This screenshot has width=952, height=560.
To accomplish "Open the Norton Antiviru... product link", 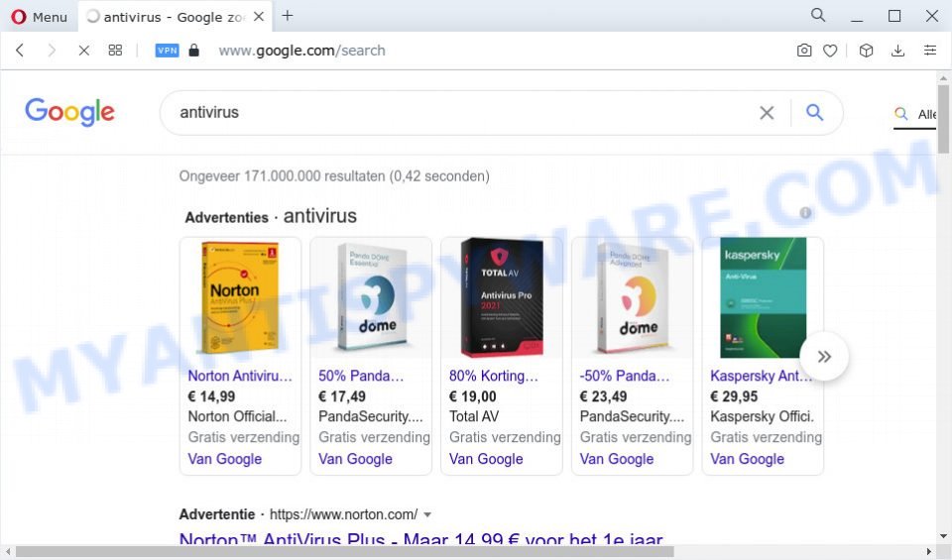I will coord(240,376).
